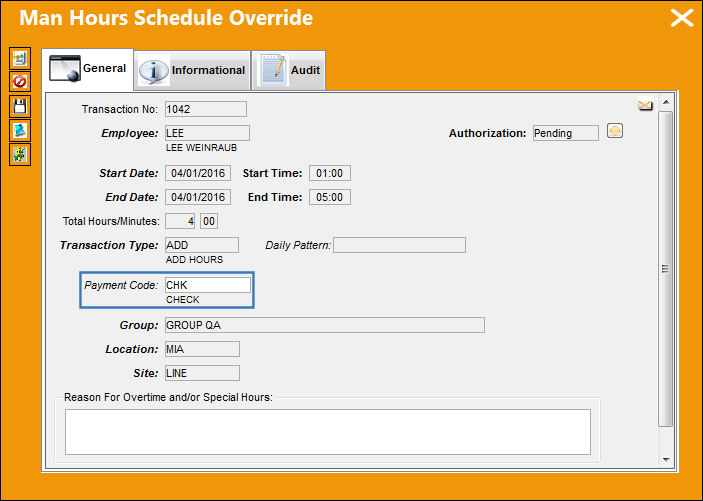Click the empty Daily Pattern field
This screenshot has height=501, width=703.
399,245
